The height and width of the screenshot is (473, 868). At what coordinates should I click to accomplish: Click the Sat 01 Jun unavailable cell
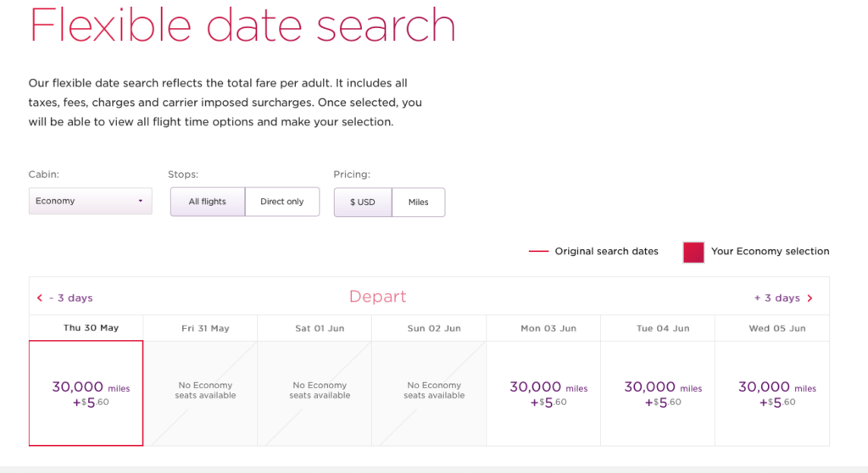[x=314, y=393]
